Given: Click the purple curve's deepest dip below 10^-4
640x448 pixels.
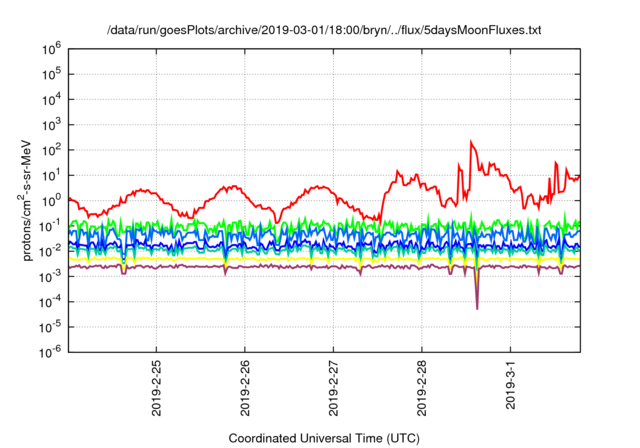Looking at the screenshot, I should click(477, 308).
